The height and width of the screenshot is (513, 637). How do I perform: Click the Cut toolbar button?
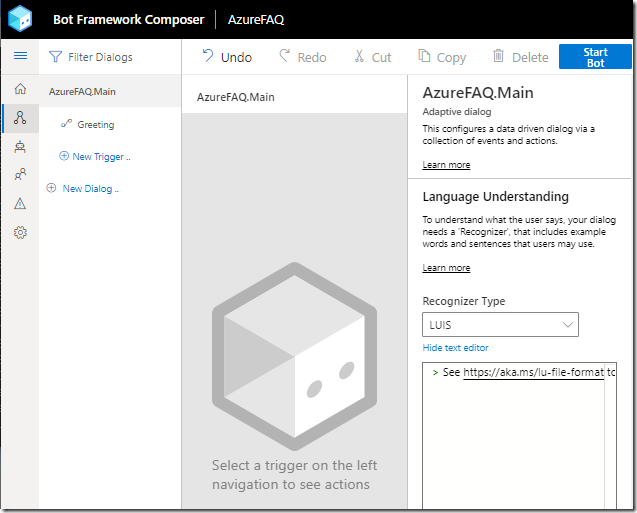coord(373,57)
